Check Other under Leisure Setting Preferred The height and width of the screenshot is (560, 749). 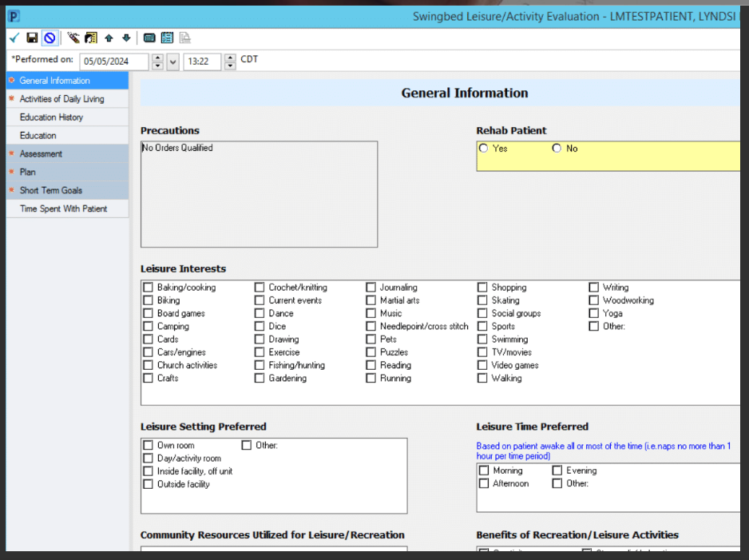247,445
